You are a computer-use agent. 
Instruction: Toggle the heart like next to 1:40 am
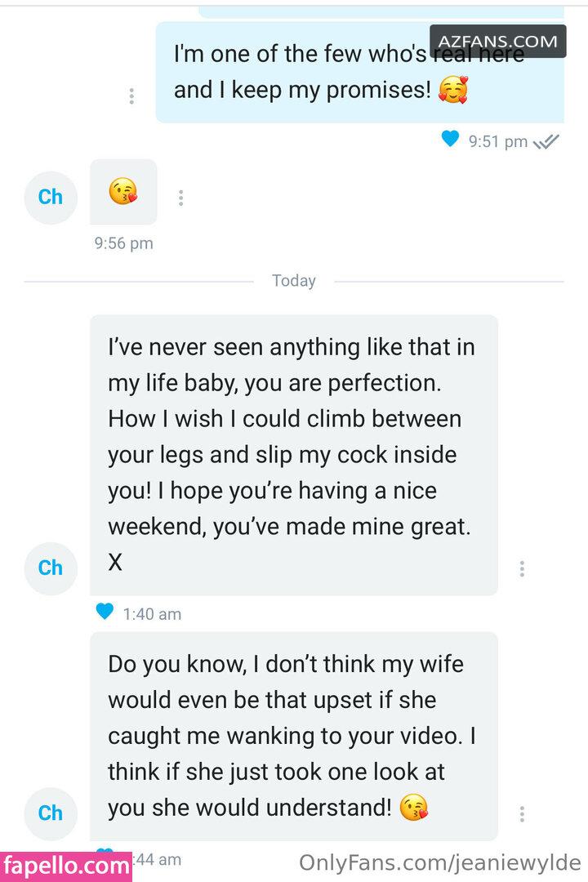pyautogui.click(x=105, y=611)
